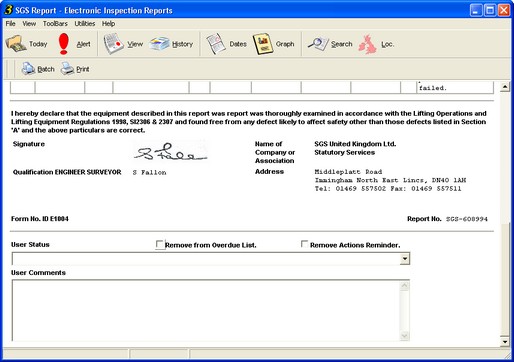Open the File menu

click(x=10, y=24)
